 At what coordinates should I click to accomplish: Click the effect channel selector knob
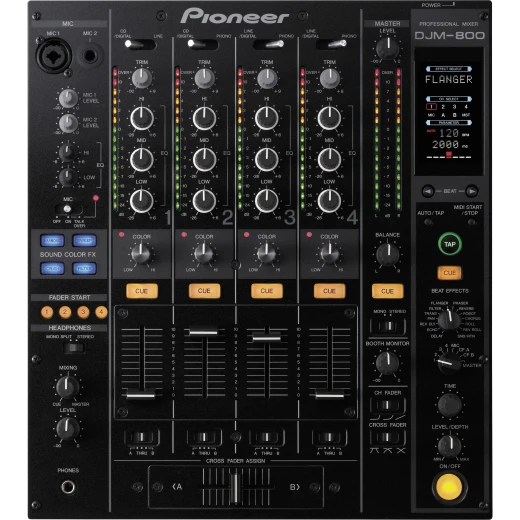[449, 364]
